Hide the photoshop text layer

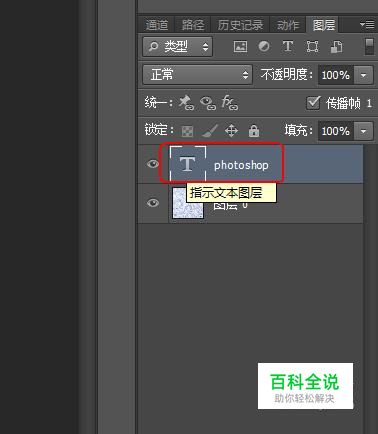tap(153, 164)
